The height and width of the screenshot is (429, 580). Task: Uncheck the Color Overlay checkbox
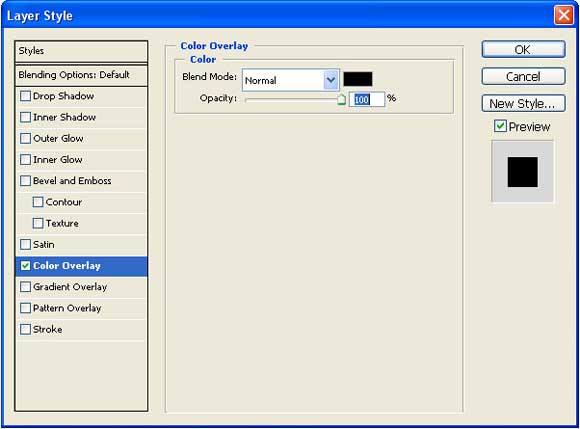coord(26,266)
